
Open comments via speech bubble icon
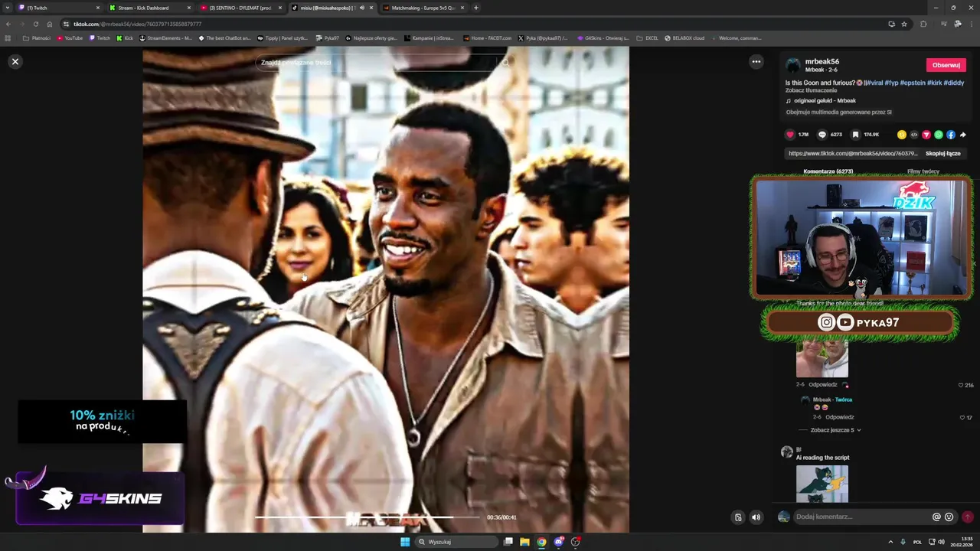click(822, 135)
